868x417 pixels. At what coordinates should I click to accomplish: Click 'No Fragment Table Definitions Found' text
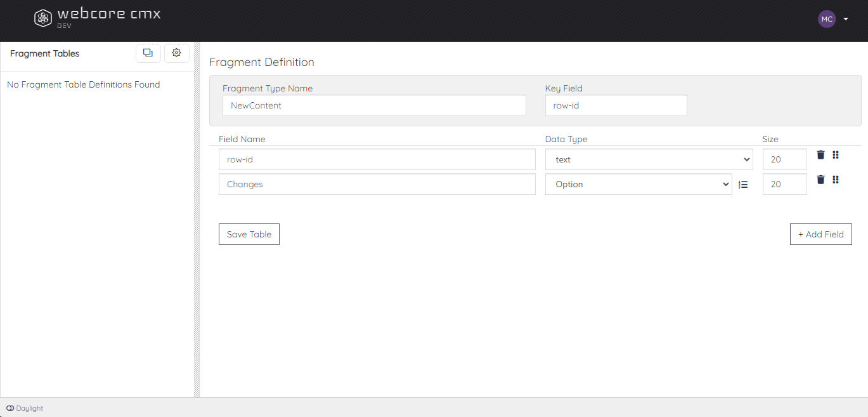point(84,84)
